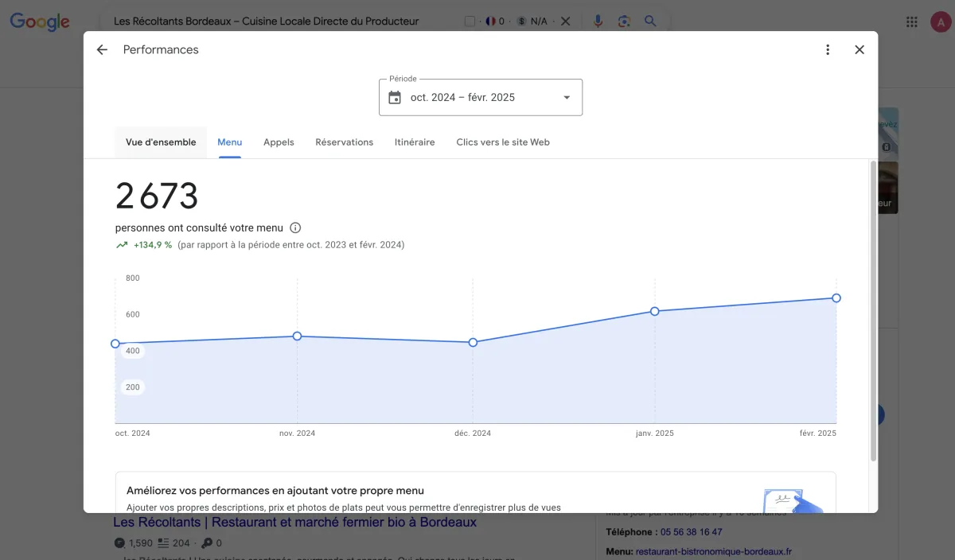Select the déc. 2024 data point
This screenshot has width=955, height=560.
coord(473,343)
